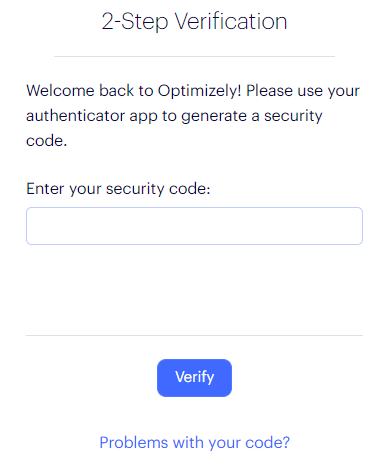Screen dimensions: 389x468
Task: Click the word "code." ending the paragraph
Action: 47,141
